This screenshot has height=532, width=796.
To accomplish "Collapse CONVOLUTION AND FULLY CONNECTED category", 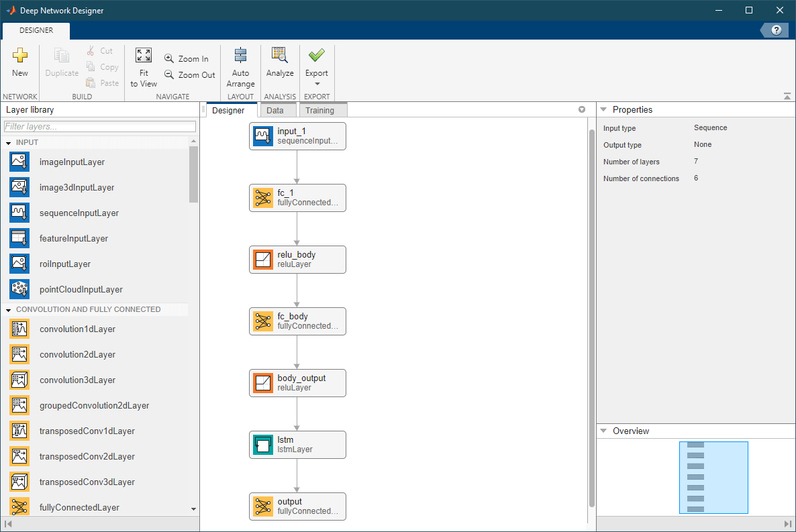I will (9, 310).
